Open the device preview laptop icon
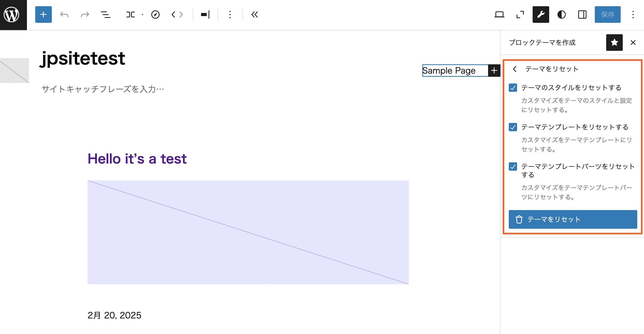The height and width of the screenshot is (334, 644). 499,15
